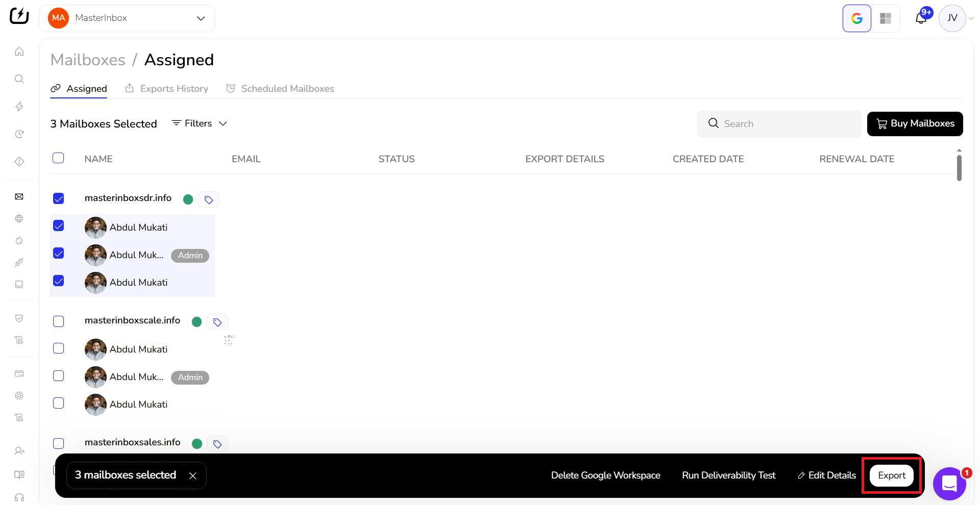The height and width of the screenshot is (505, 980).
Task: Select the Microsoft provider icon
Action: coord(886,18)
